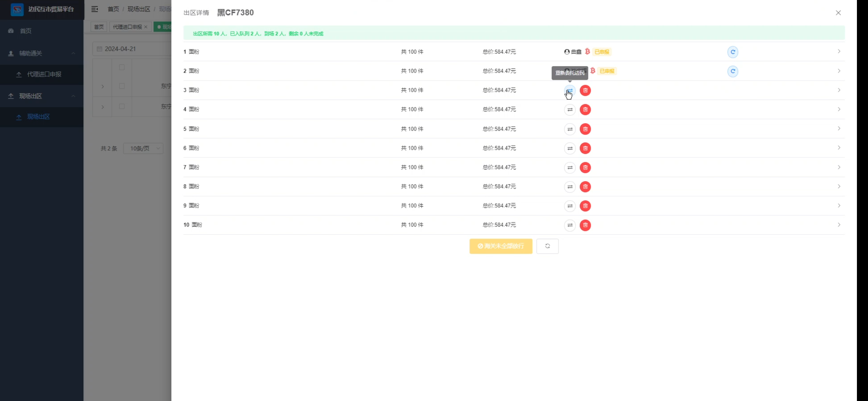Viewport: 868px width, 401px height.
Task: Click the swap icon in row 10
Action: point(570,225)
